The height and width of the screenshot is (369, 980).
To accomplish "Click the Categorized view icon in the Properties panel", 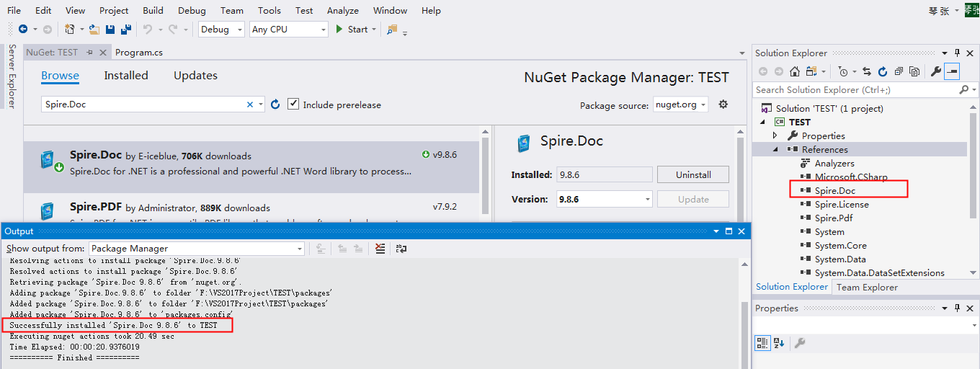I will coord(762,343).
